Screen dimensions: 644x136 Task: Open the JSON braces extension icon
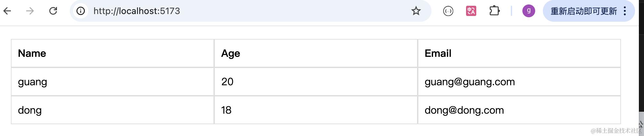point(448,11)
